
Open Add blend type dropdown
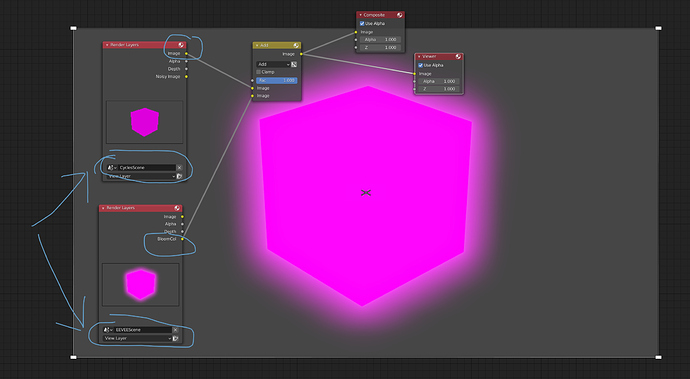tap(273, 64)
